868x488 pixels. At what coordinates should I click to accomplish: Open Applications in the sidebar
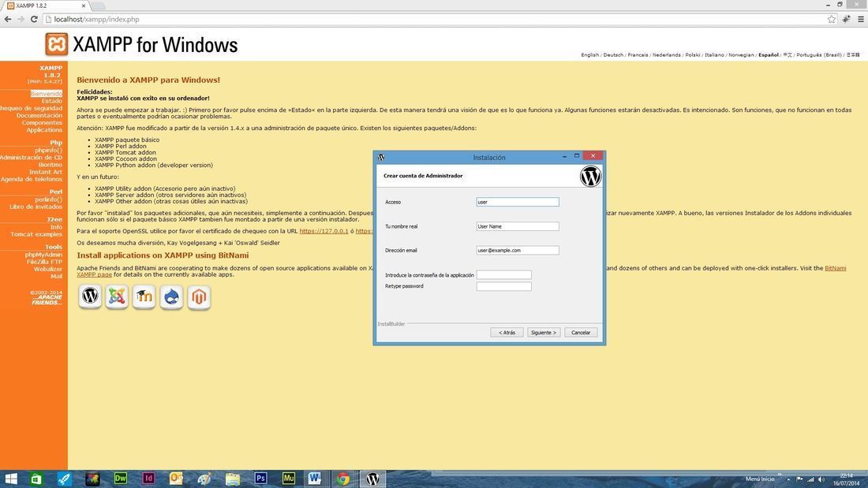coord(44,130)
